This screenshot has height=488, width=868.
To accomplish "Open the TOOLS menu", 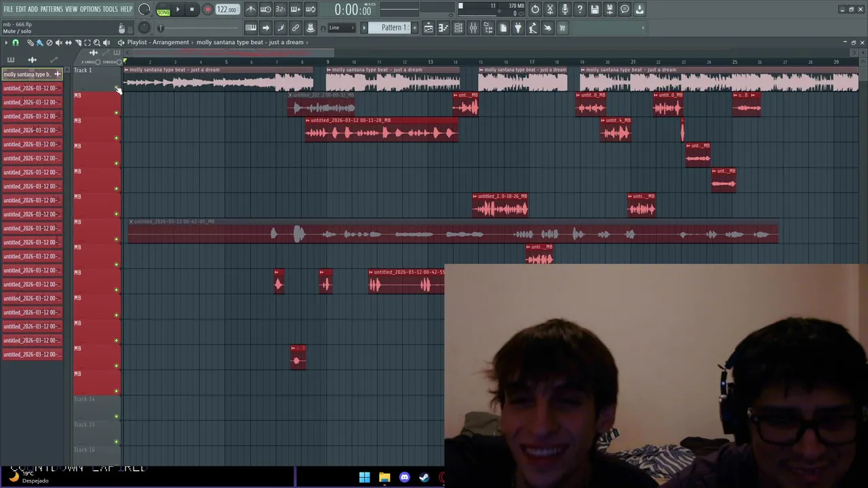I will coord(111,9).
